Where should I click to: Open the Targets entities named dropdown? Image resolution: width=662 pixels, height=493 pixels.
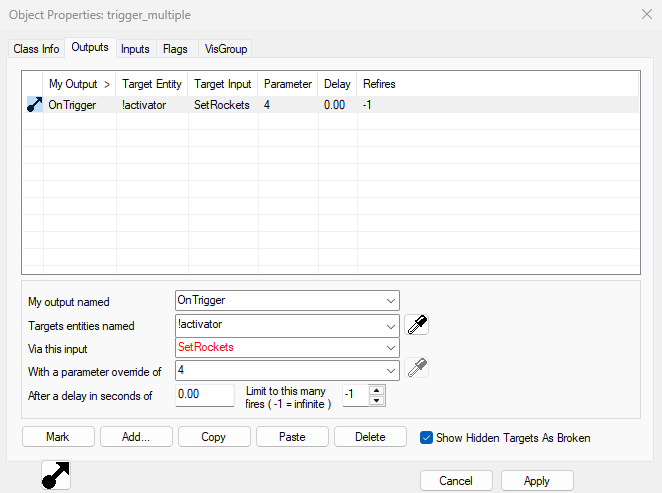coord(388,324)
